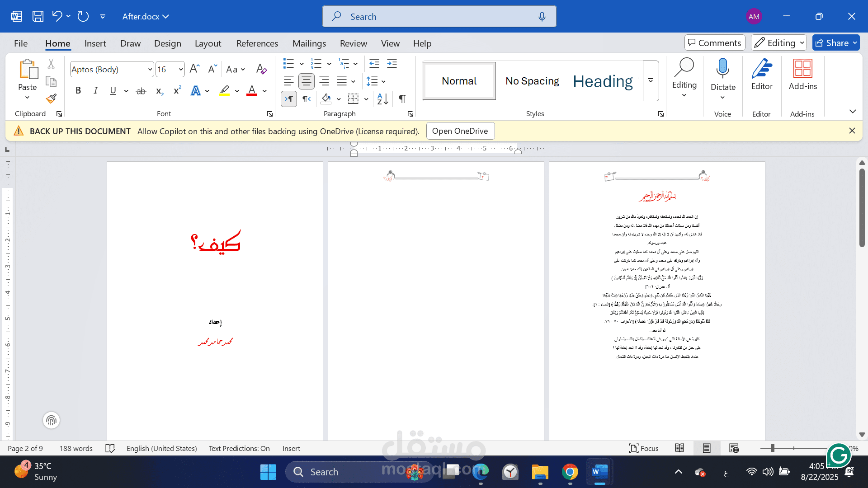Screen dimensions: 868x488
Task: Toggle Bold formatting
Action: (78, 91)
